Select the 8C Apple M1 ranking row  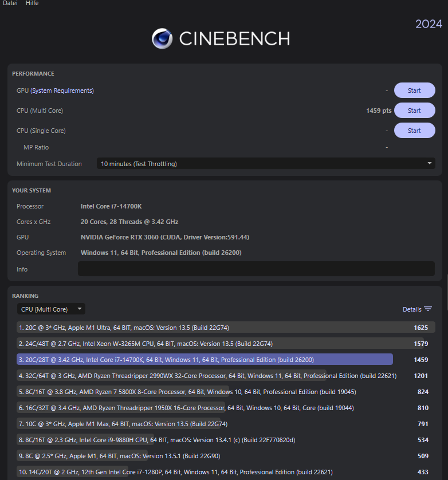tap(226, 456)
